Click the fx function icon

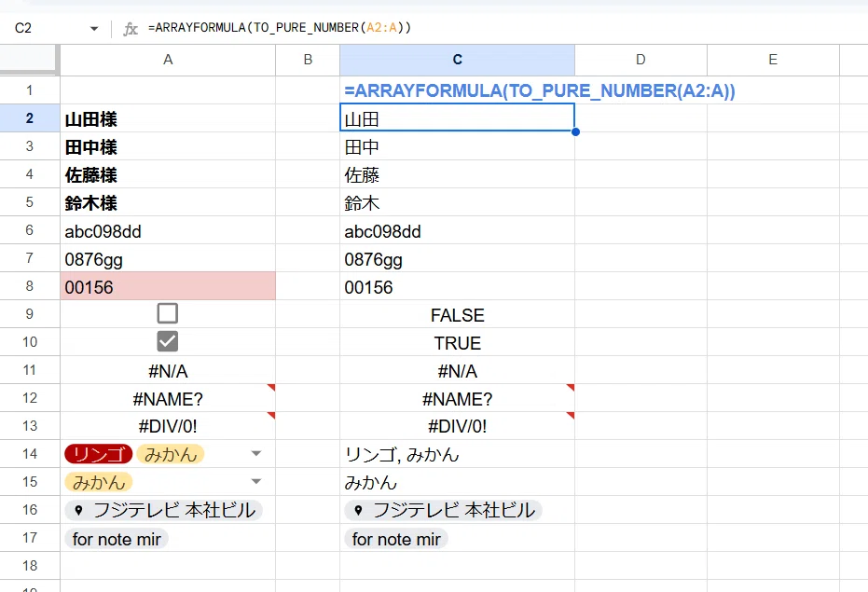pos(131,28)
